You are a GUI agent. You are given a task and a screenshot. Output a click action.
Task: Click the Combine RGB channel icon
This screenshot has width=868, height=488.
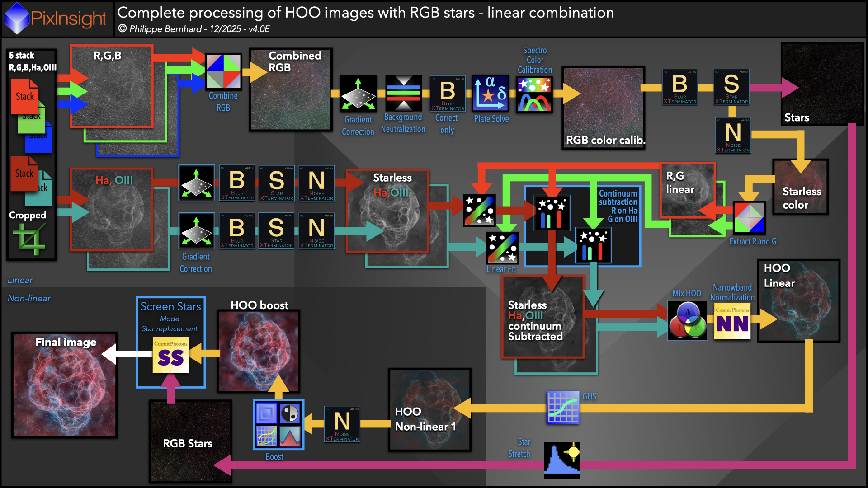223,71
